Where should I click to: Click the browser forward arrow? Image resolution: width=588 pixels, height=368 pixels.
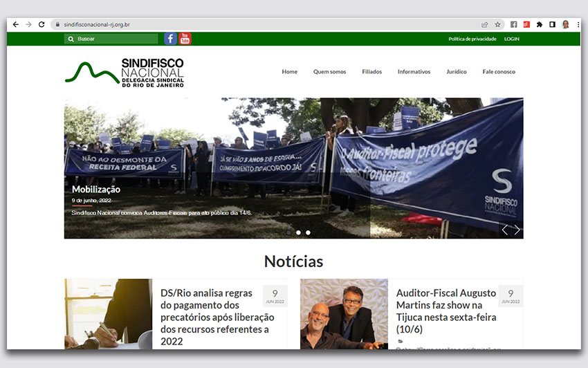pyautogui.click(x=28, y=24)
